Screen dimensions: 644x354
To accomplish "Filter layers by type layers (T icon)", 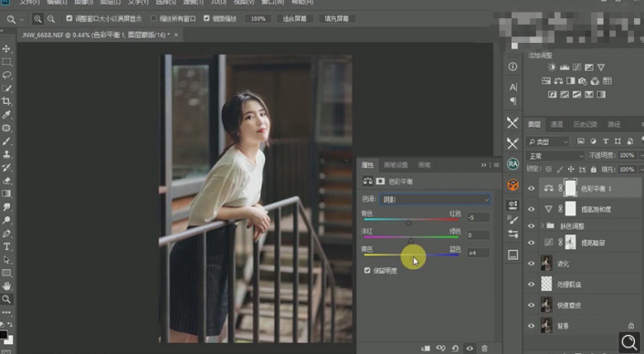I will (606, 141).
